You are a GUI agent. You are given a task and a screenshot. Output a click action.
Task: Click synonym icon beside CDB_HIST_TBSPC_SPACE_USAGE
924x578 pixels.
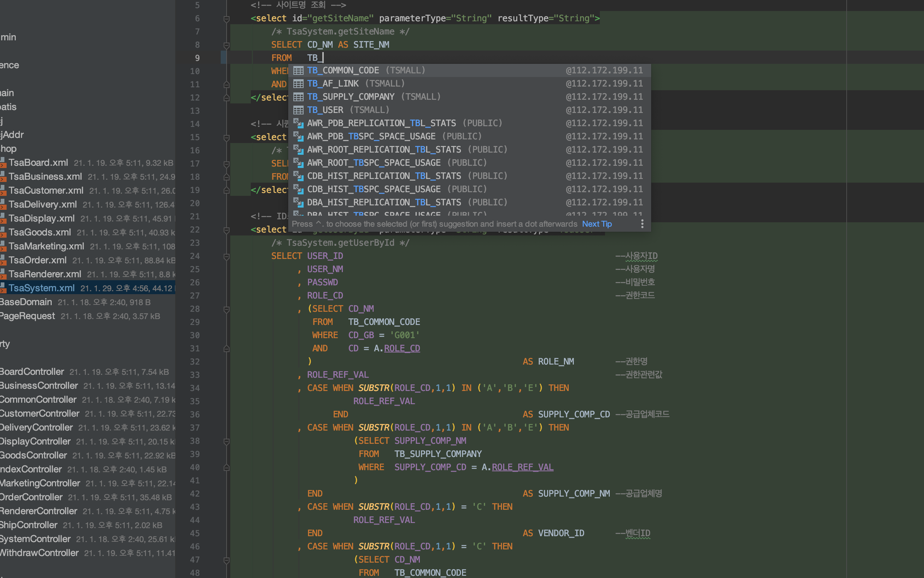tap(298, 189)
